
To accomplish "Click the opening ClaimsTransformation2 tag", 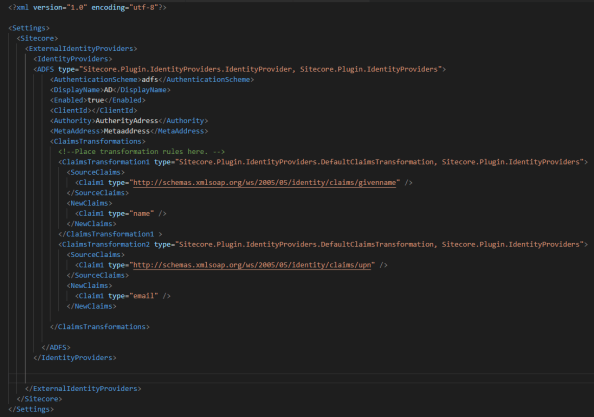I will (323, 244).
